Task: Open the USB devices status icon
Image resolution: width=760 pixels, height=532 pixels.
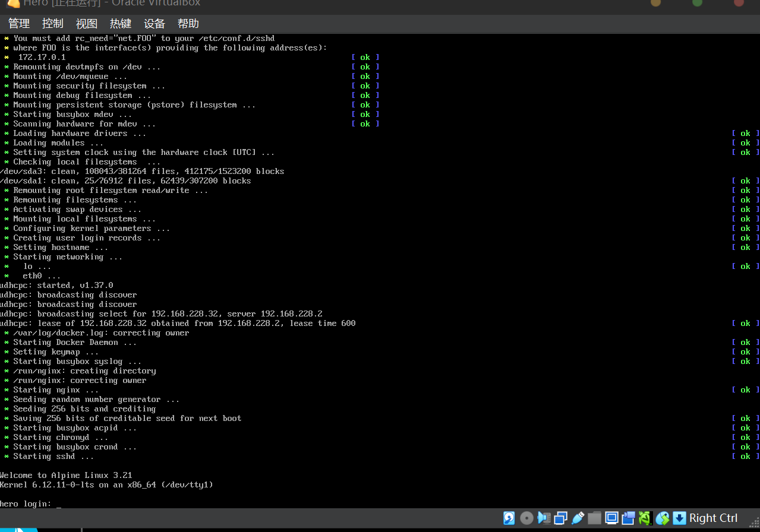Action: coord(578,518)
